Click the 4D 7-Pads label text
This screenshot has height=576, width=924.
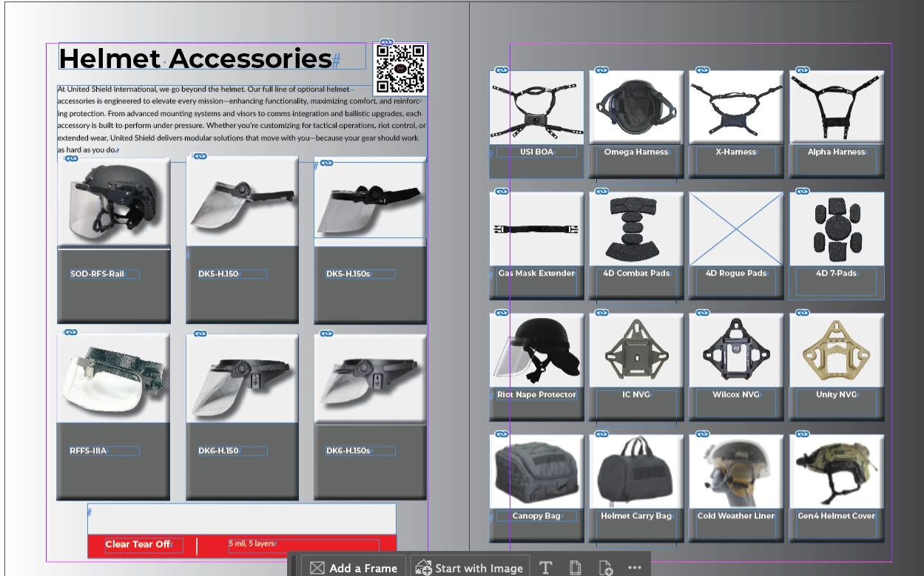(836, 273)
